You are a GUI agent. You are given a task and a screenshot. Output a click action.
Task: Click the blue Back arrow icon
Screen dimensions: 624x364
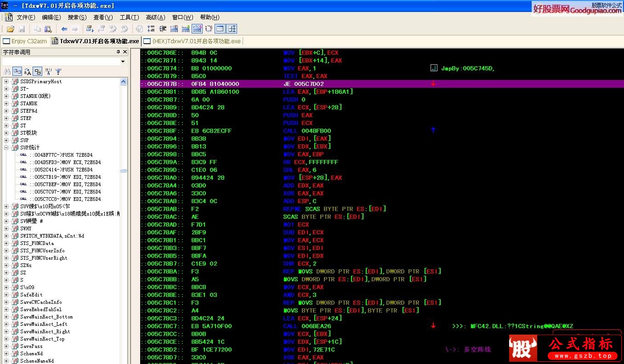click(x=64, y=29)
